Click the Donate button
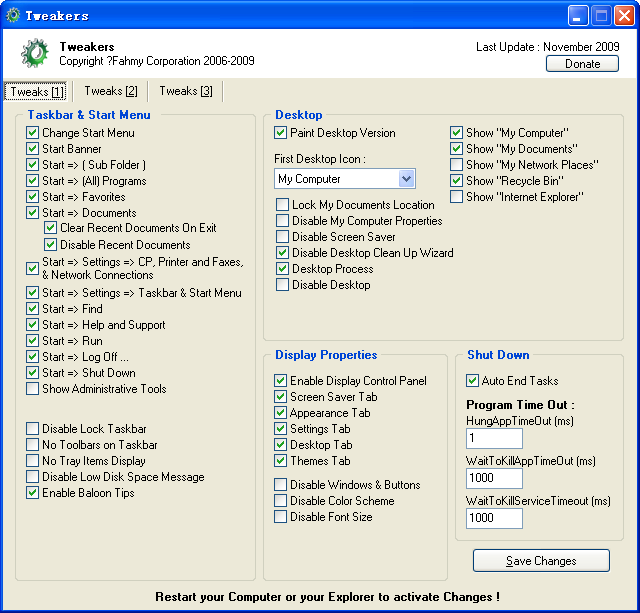This screenshot has height=613, width=640. [x=582, y=64]
